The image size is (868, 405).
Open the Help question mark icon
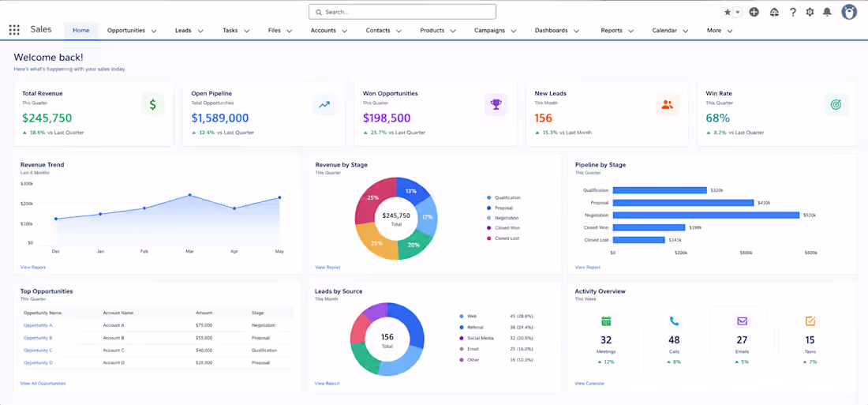tap(793, 12)
